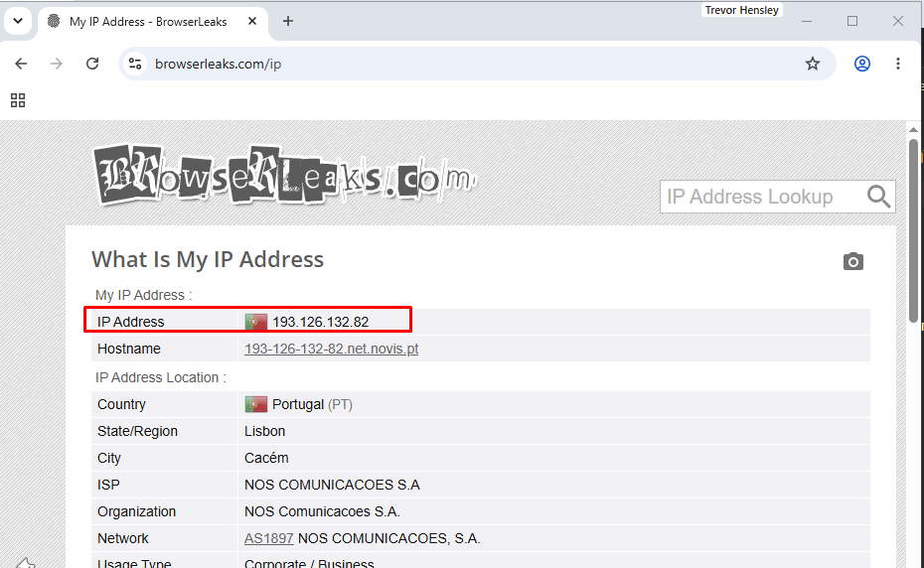Click the 'Cacém' city value
Image resolution: width=924 pixels, height=568 pixels.
pyautogui.click(x=266, y=458)
